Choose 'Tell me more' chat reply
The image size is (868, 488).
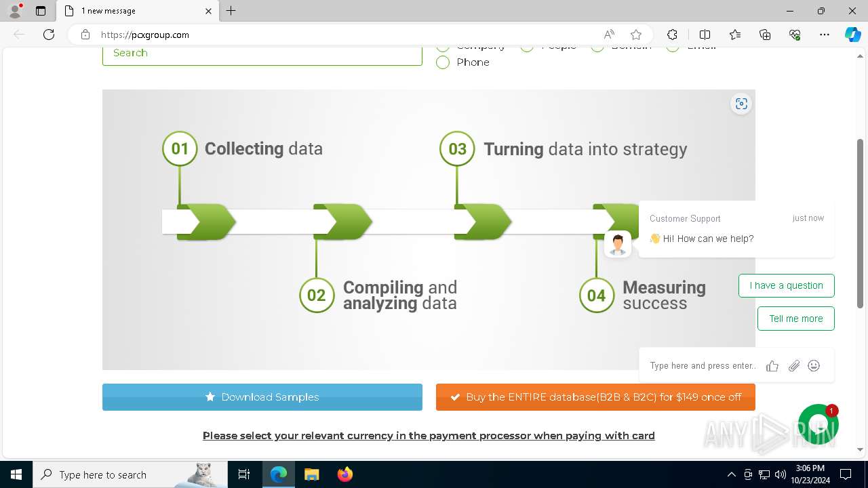pos(796,319)
